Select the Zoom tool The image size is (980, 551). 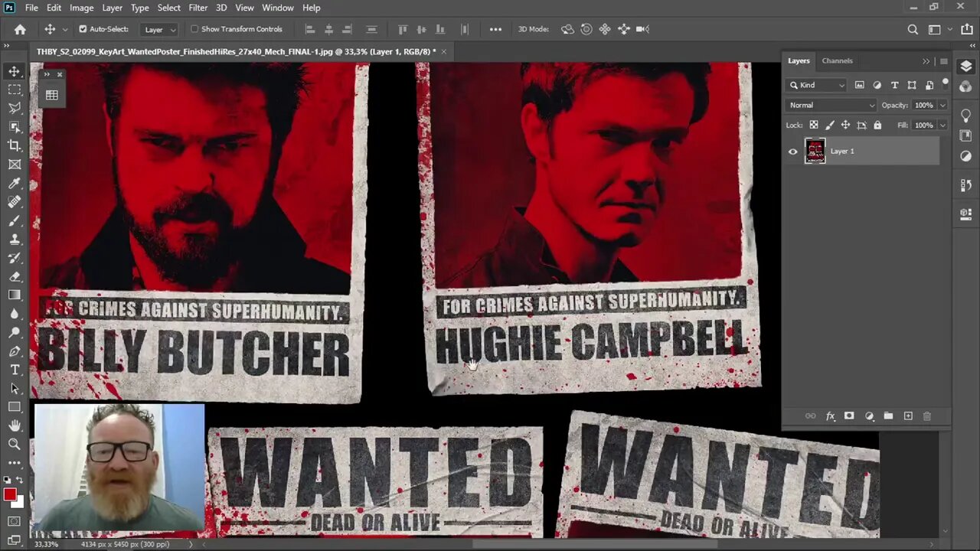click(x=15, y=444)
